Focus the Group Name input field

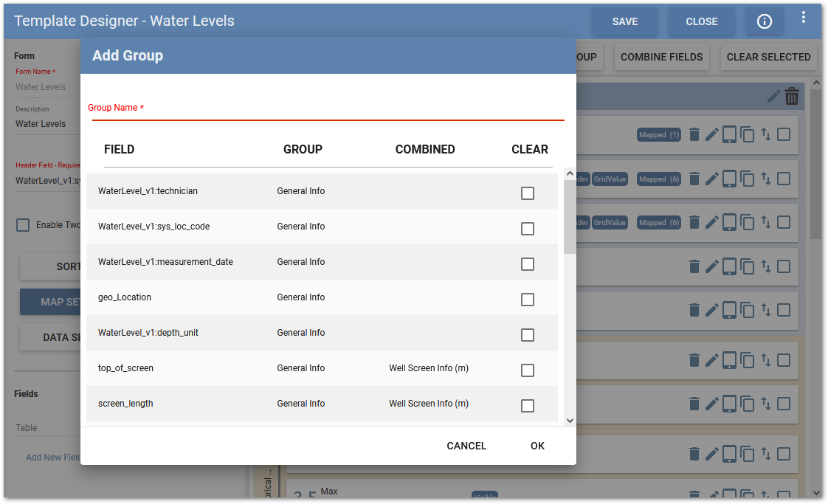click(328, 110)
